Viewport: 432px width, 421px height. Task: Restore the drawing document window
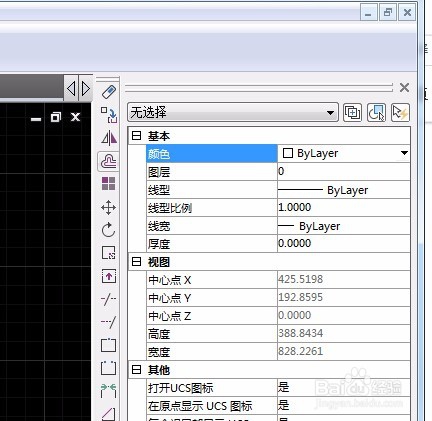tap(56, 117)
